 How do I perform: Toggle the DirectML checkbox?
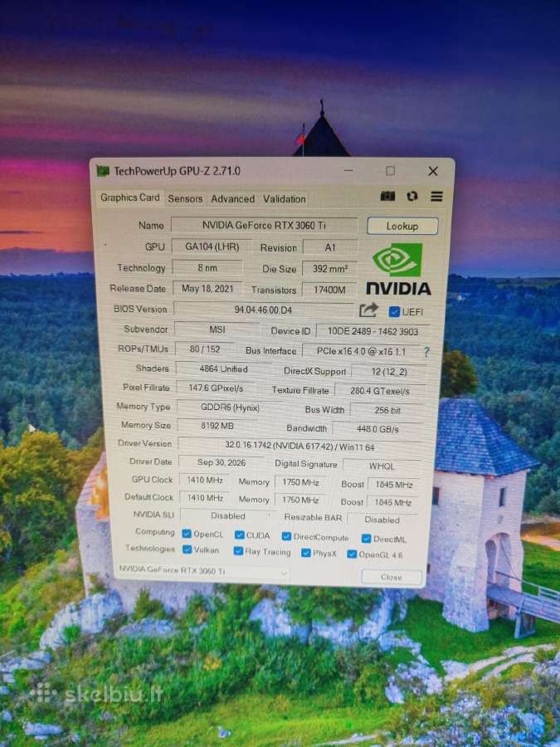coord(366,539)
